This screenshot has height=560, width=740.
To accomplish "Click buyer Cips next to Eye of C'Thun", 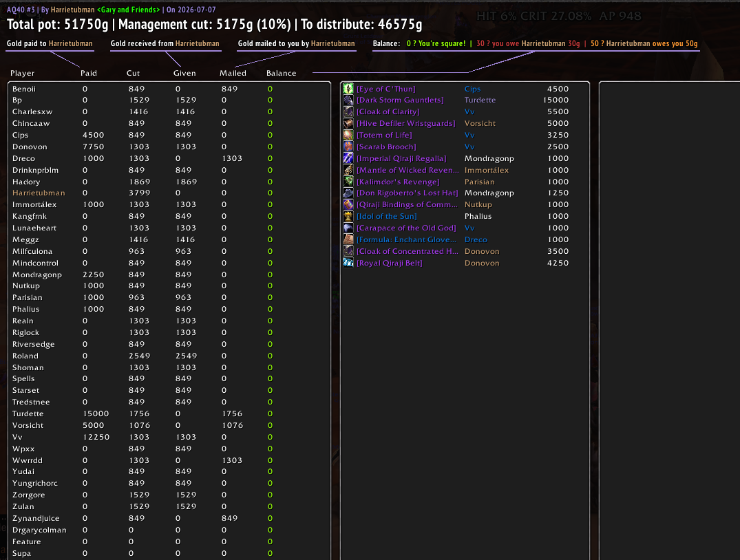I will [x=472, y=89].
